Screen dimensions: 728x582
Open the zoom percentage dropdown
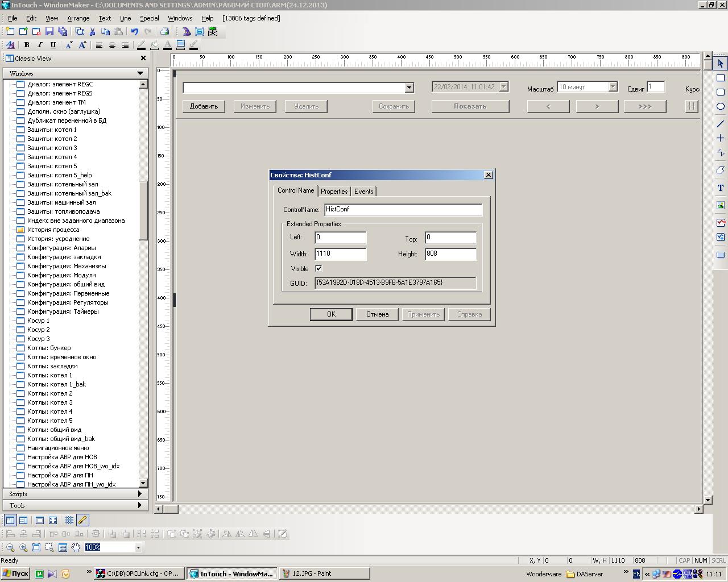coord(138,547)
